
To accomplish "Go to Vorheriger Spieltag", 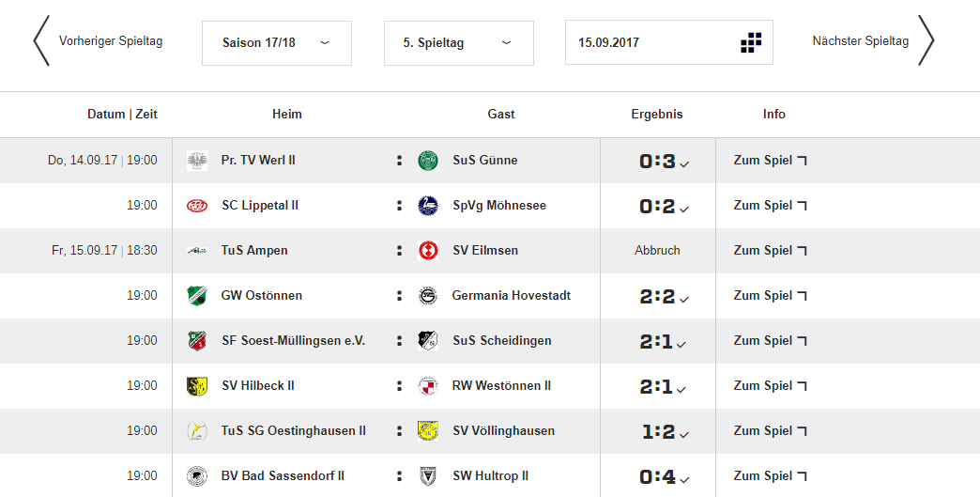I will point(99,41).
